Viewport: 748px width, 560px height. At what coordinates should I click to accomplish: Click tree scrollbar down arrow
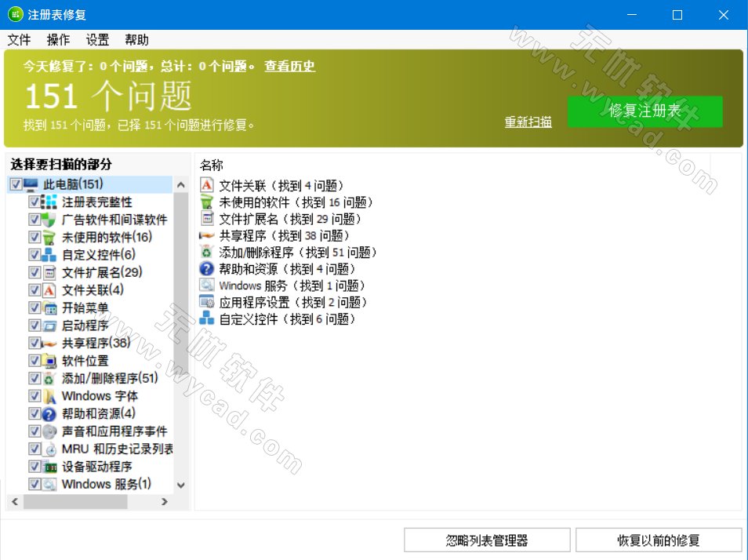(x=181, y=485)
